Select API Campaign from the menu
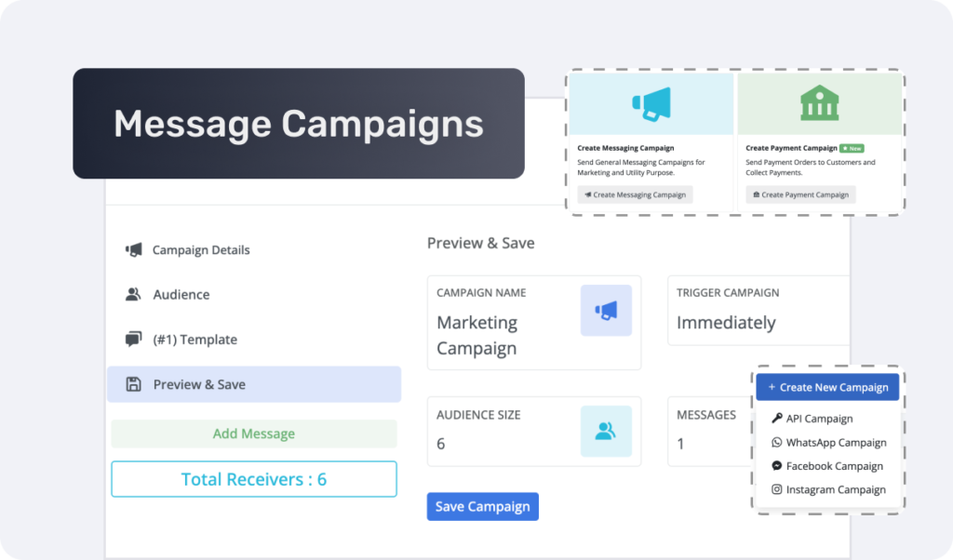953x560 pixels. point(819,419)
